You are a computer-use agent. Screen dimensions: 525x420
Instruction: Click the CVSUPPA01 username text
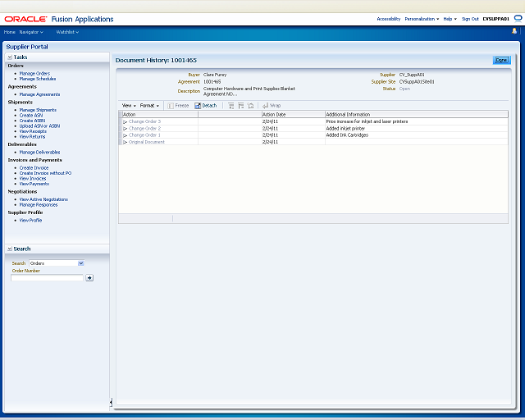[495, 19]
